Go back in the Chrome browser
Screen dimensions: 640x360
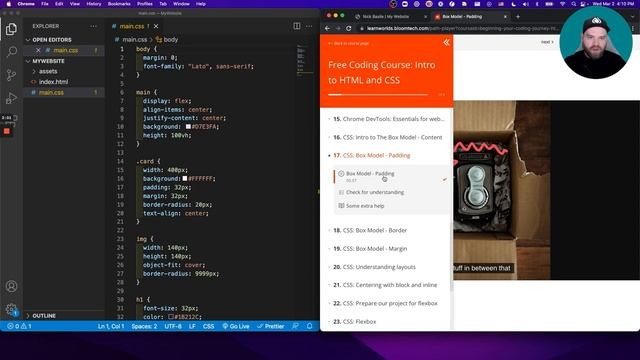point(327,29)
